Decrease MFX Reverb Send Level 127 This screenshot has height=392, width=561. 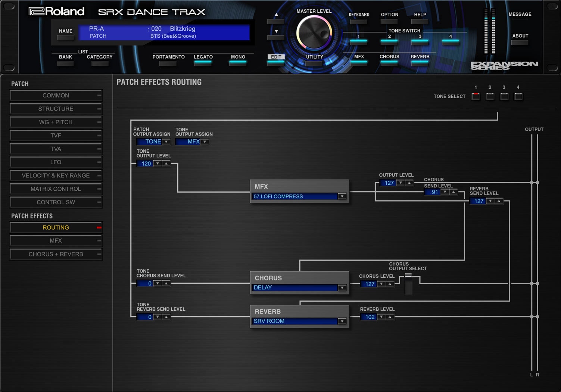click(x=490, y=201)
